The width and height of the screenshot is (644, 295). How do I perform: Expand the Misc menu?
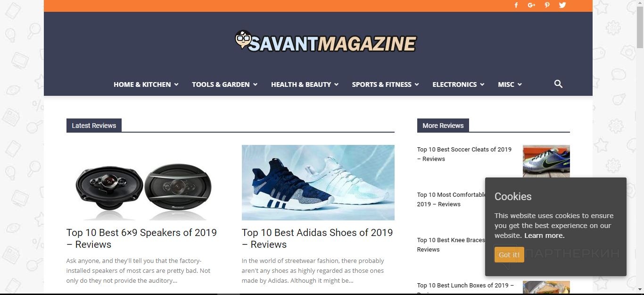[x=510, y=84]
